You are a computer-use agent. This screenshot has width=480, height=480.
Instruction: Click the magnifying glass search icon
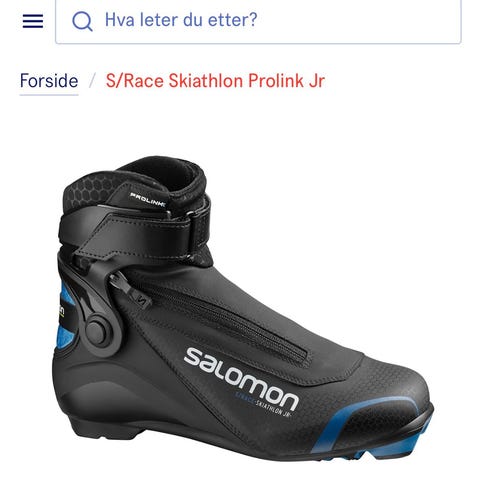82,21
